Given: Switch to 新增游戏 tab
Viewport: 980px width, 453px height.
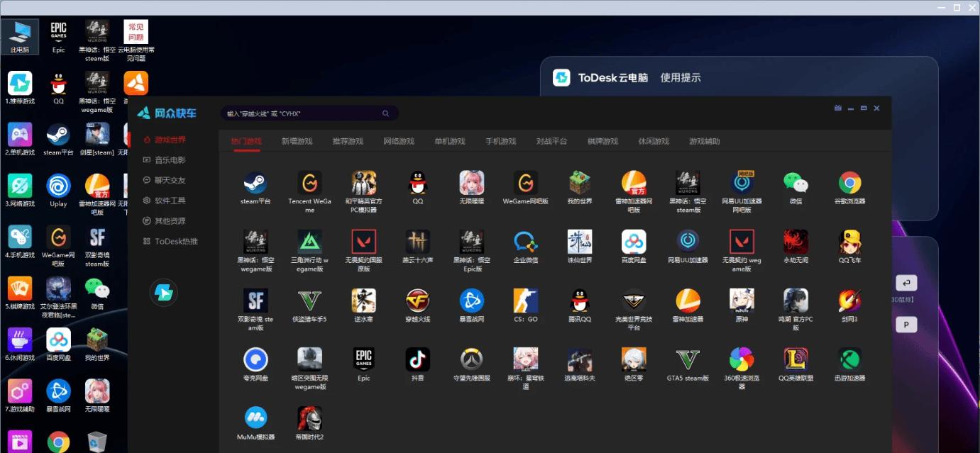Looking at the screenshot, I should [x=297, y=141].
